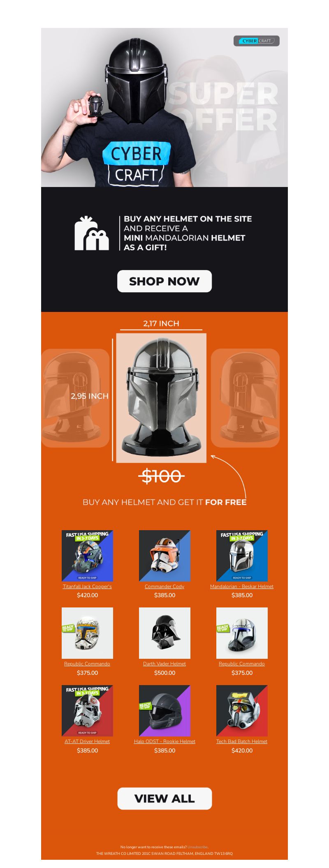Open the Tech Bad Batch Helmet link
Image resolution: width=329 pixels, height=868 pixels.
(242, 741)
